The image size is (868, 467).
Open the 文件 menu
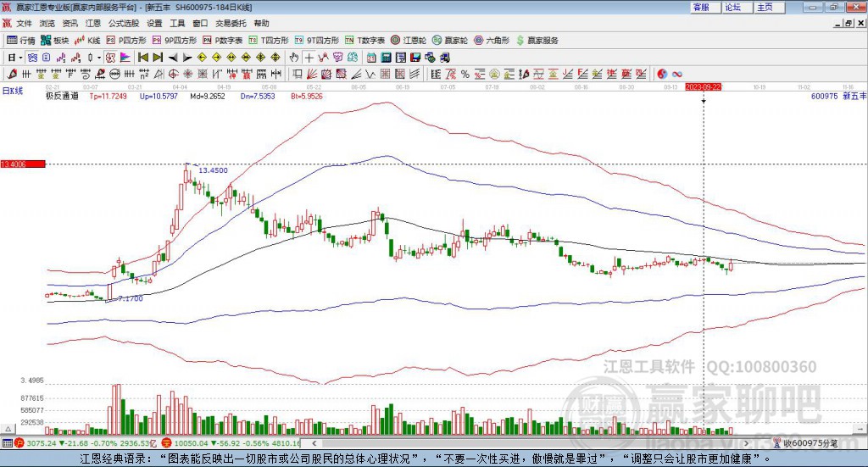(24, 23)
